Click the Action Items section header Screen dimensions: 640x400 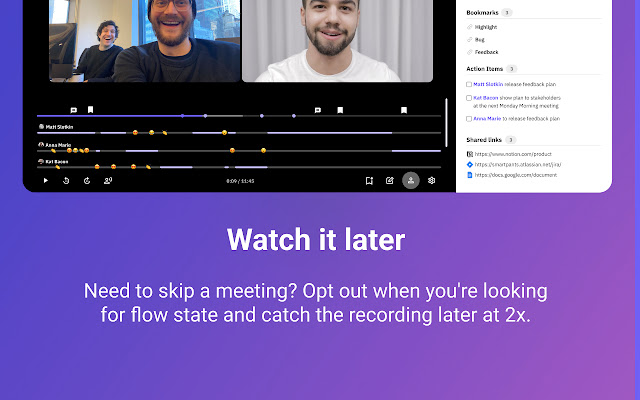click(x=484, y=69)
